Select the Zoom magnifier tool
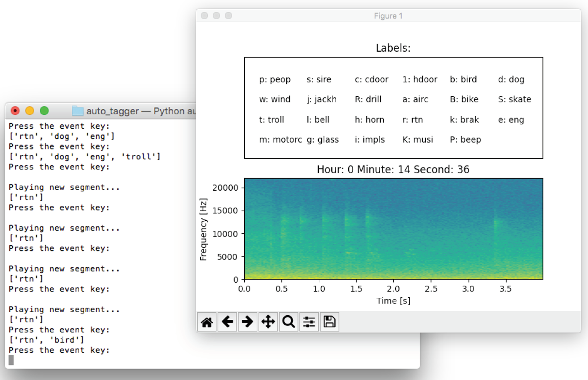Screen dimensions: 588x380 [288, 322]
